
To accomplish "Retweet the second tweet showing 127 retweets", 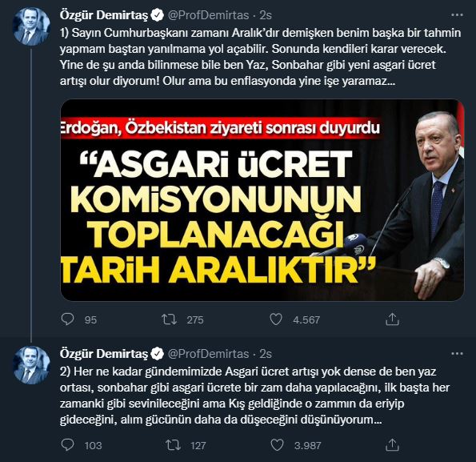I will click(173, 445).
